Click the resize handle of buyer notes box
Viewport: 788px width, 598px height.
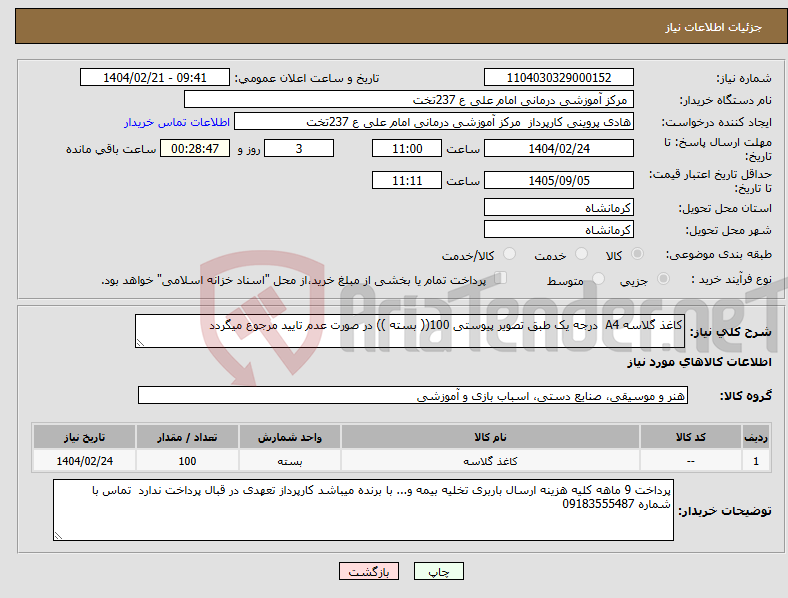point(58,536)
